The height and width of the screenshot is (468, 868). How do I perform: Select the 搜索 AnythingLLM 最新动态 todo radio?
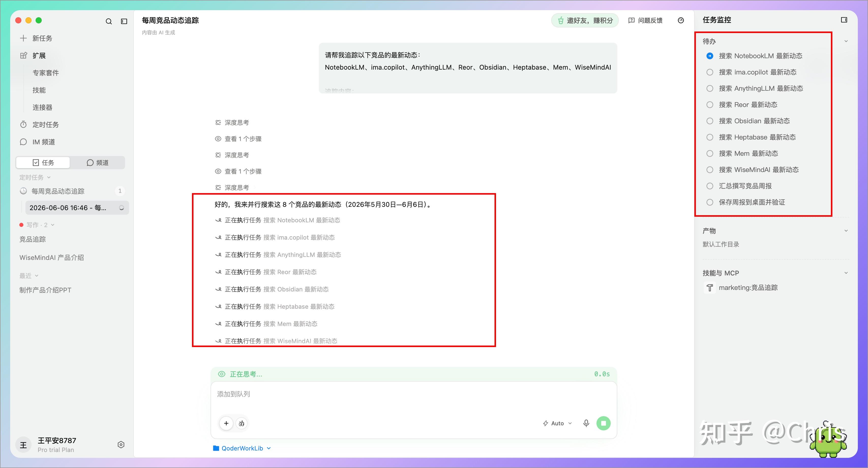(x=710, y=88)
